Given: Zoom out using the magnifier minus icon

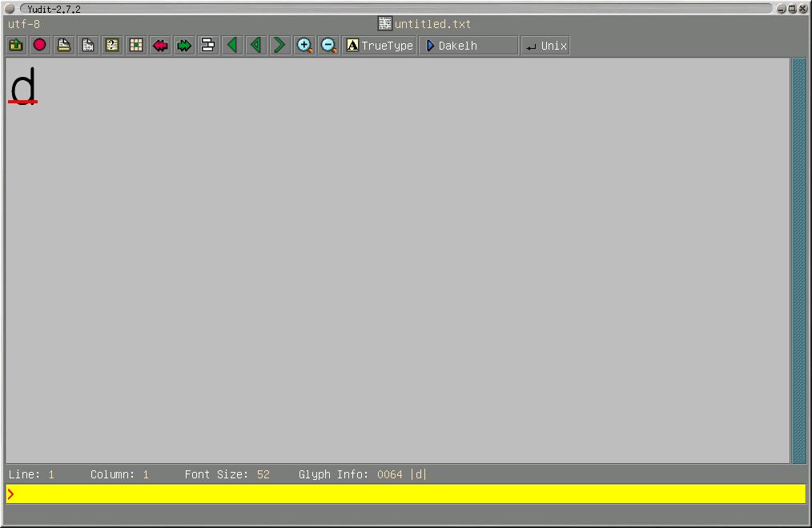Looking at the screenshot, I should coord(328,46).
